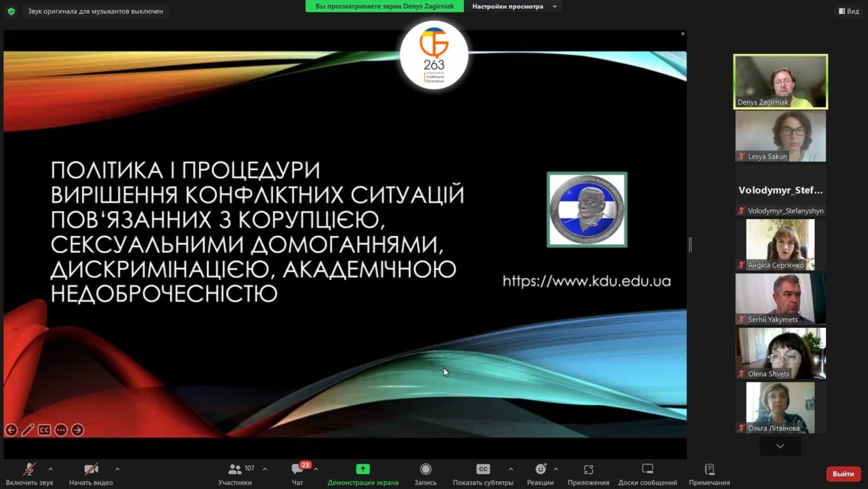This screenshot has width=868, height=489.
Task: Open the Вид view switcher
Action: pos(849,11)
